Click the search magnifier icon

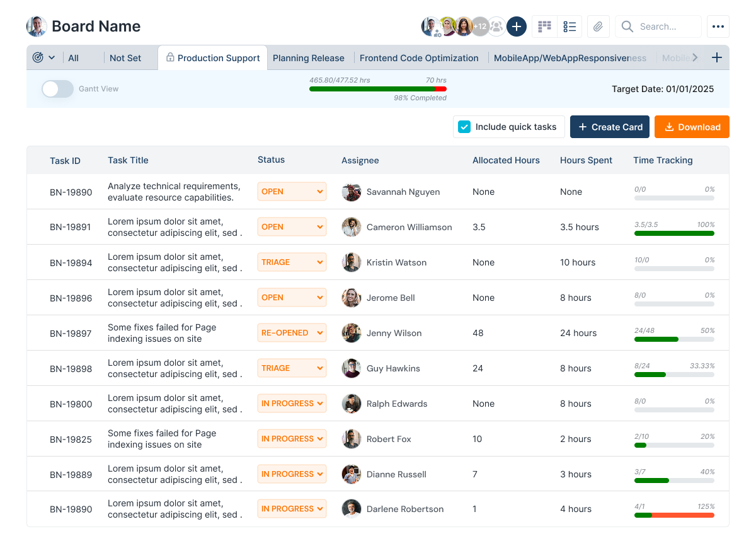tap(627, 26)
